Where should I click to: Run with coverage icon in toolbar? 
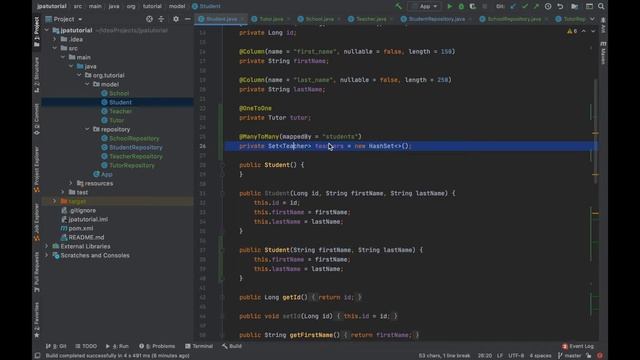473,6
